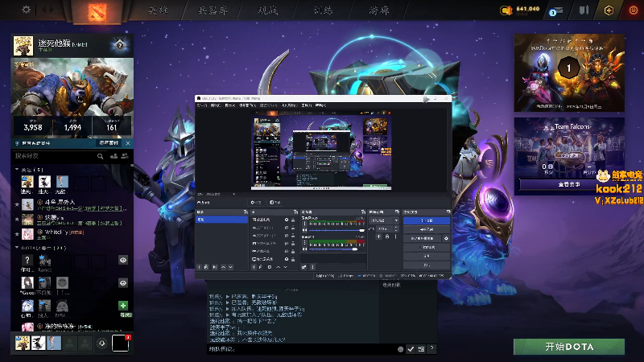Open the 游廊 arcade tab
644x362 pixels.
378,10
